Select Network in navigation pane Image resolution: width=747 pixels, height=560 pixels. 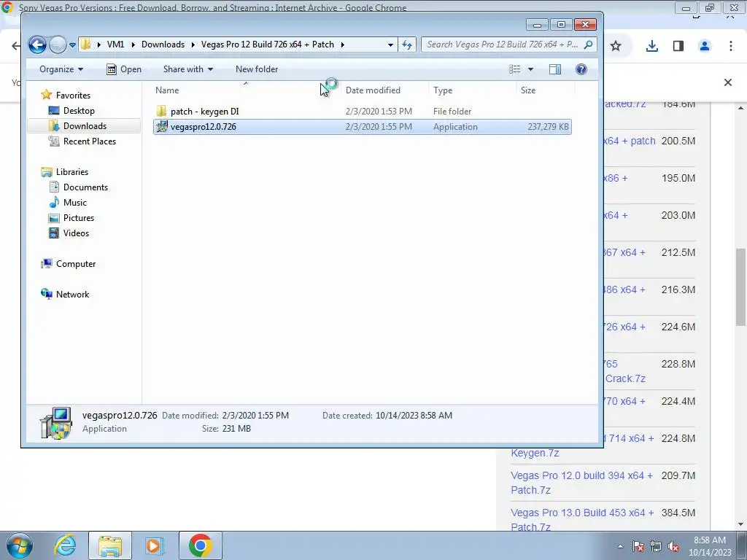click(72, 295)
